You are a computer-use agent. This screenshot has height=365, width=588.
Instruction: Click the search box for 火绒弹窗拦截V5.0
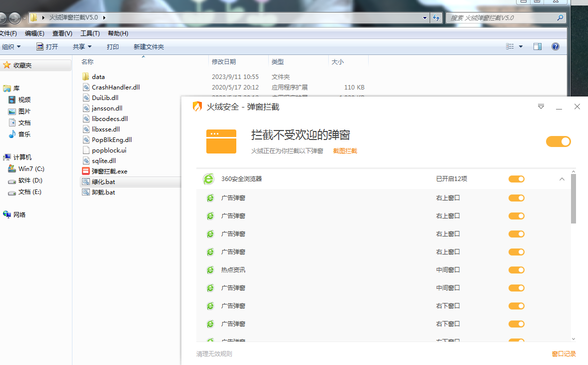(x=501, y=18)
